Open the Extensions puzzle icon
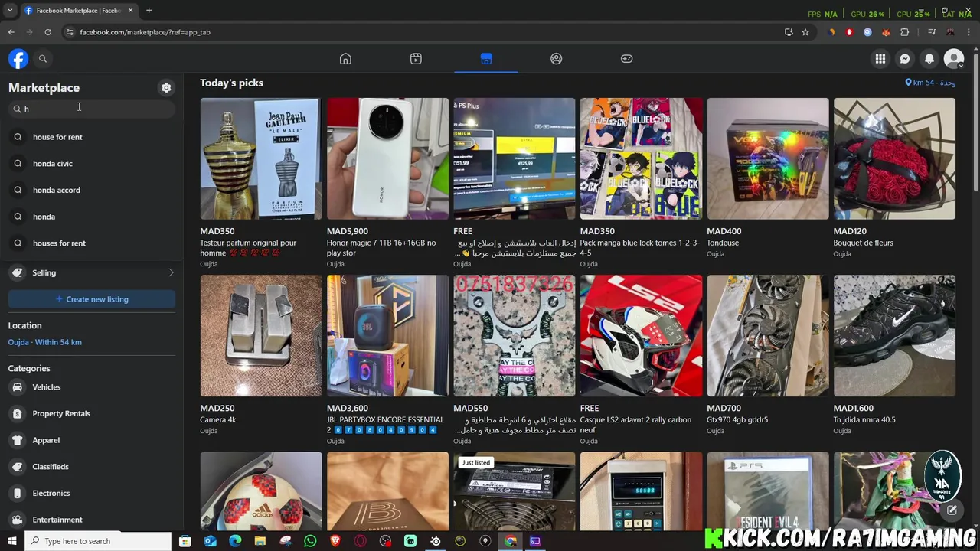The width and height of the screenshot is (980, 551). coord(905,32)
